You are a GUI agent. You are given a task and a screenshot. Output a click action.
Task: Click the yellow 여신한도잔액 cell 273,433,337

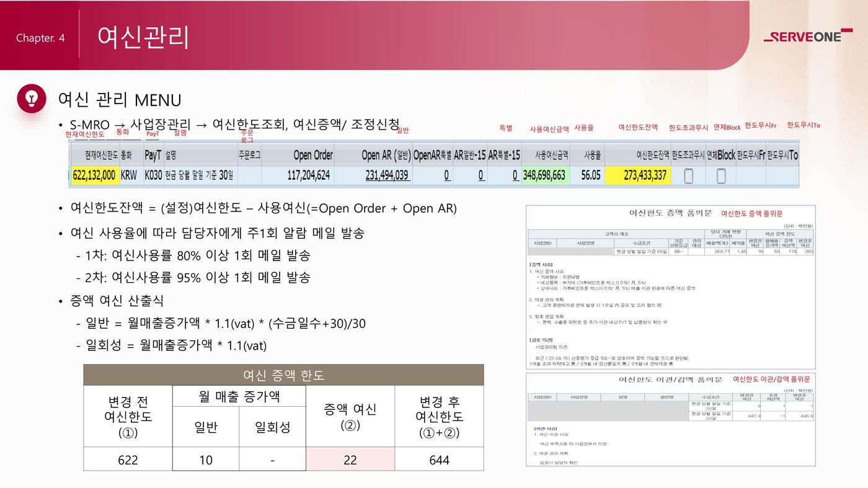(637, 175)
